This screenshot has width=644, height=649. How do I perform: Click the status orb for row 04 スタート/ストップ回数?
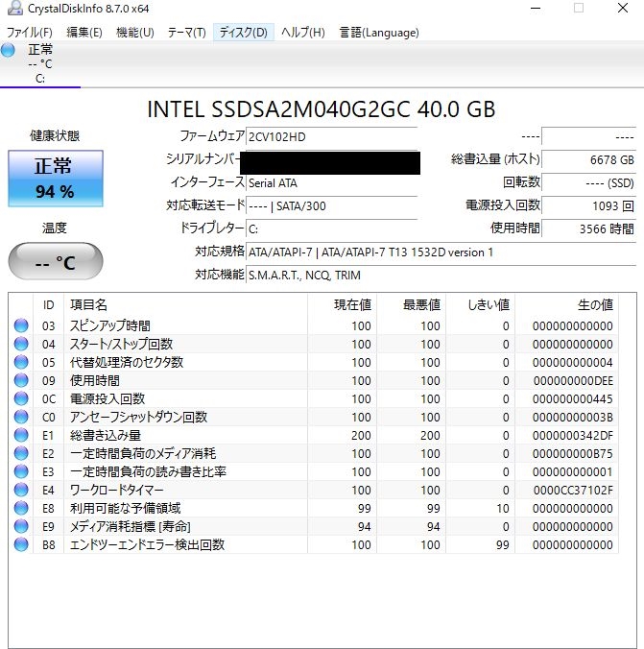click(x=21, y=344)
